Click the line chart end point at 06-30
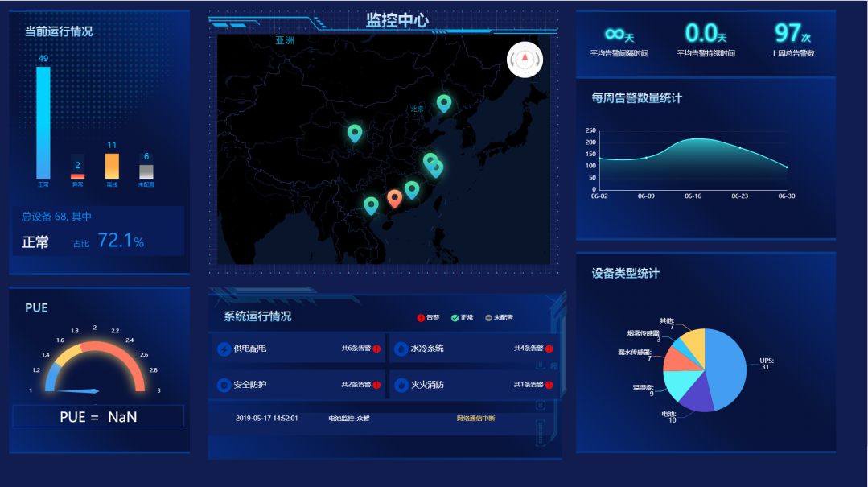Image resolution: width=868 pixels, height=487 pixels. click(787, 167)
